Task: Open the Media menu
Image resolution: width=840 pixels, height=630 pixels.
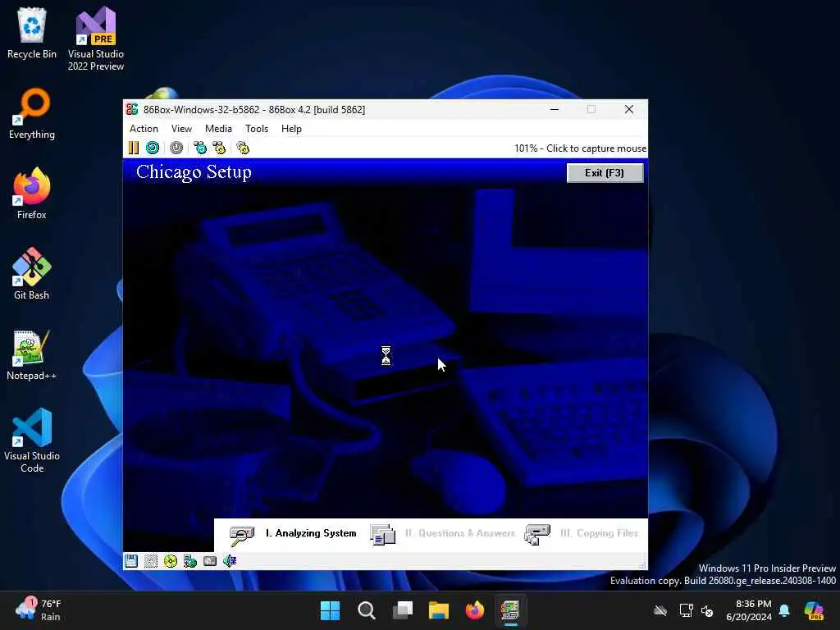Action: (218, 129)
